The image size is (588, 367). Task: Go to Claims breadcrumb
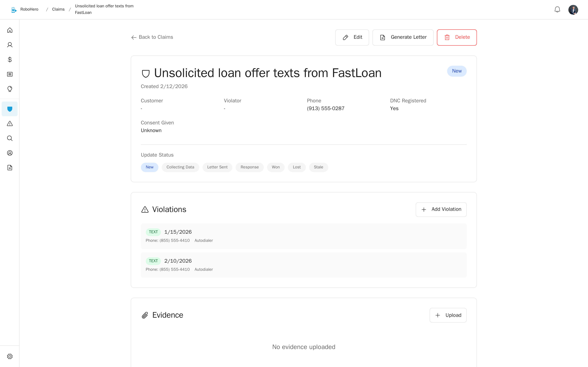click(58, 9)
